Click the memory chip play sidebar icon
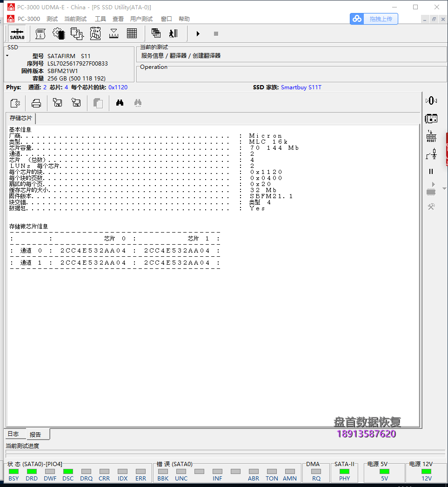448x487 pixels. click(431, 189)
